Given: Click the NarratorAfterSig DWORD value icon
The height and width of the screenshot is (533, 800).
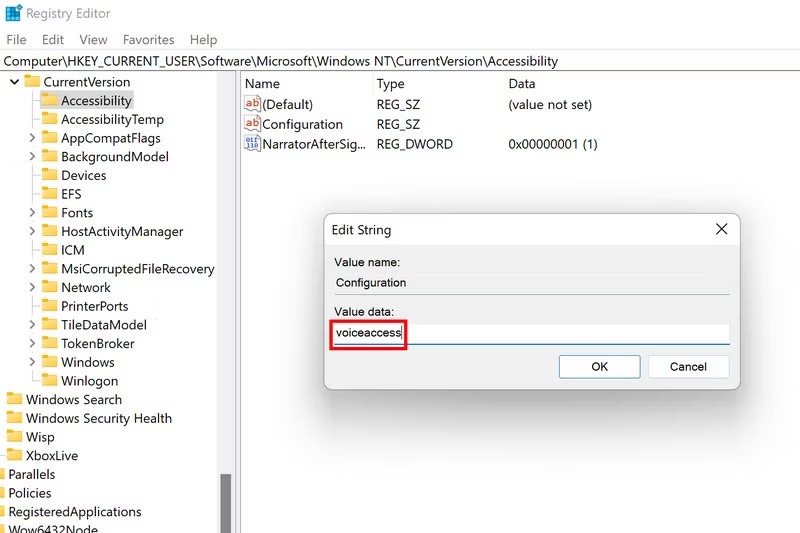Looking at the screenshot, I should [253, 143].
